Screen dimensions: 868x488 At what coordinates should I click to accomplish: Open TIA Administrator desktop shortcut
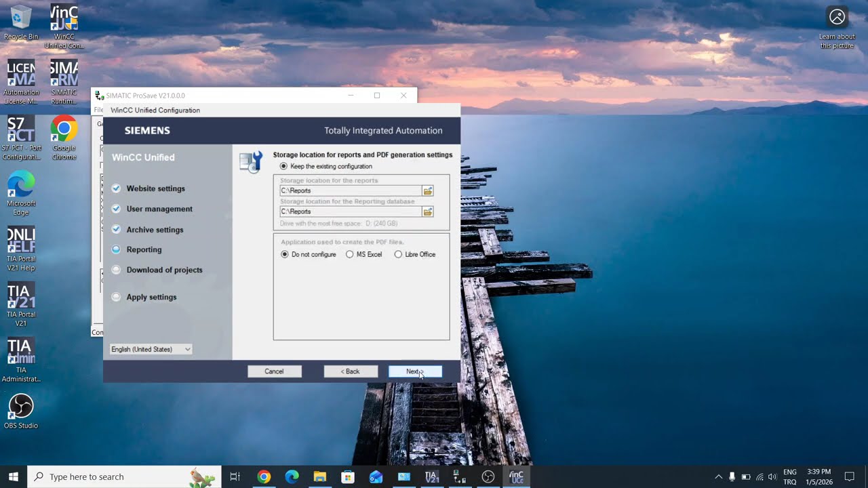[21, 361]
